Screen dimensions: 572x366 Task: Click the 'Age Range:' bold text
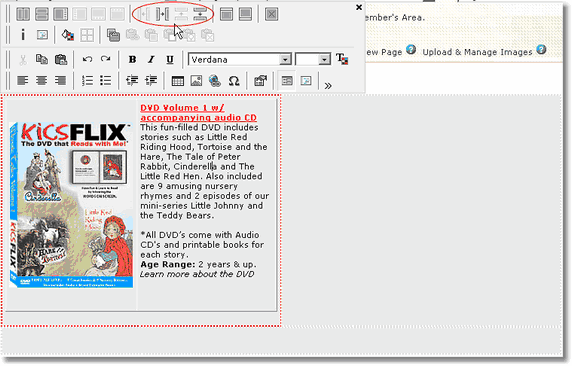[167, 264]
